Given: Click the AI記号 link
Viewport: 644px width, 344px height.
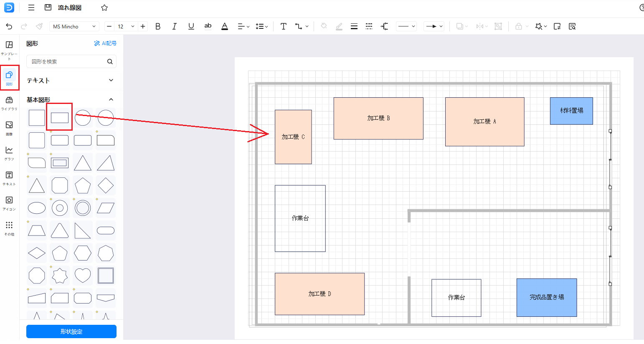Looking at the screenshot, I should [105, 43].
